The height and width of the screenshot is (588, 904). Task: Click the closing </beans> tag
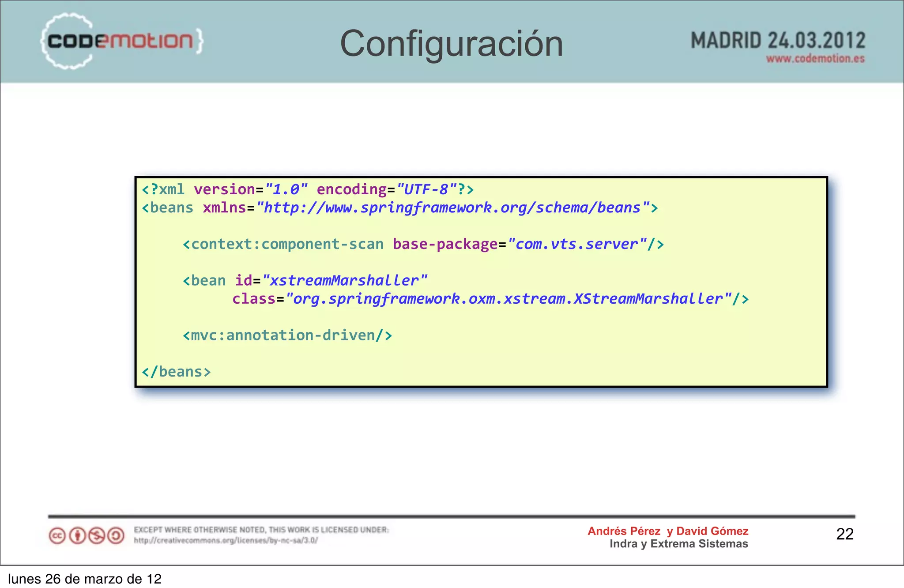pos(176,372)
